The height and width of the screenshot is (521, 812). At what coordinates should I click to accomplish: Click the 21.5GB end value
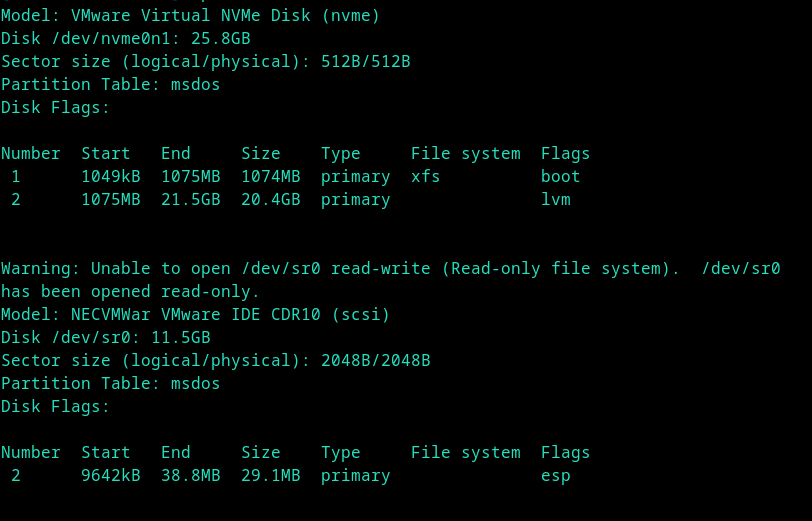click(x=190, y=200)
